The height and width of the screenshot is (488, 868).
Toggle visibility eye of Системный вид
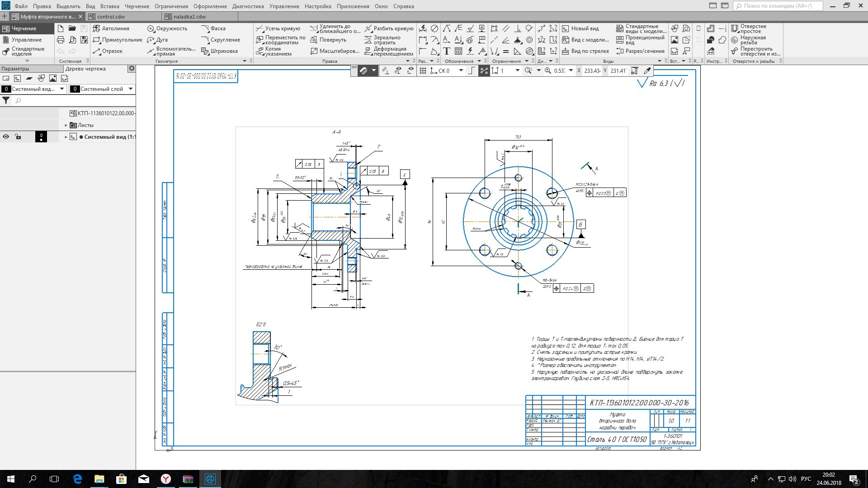6,136
